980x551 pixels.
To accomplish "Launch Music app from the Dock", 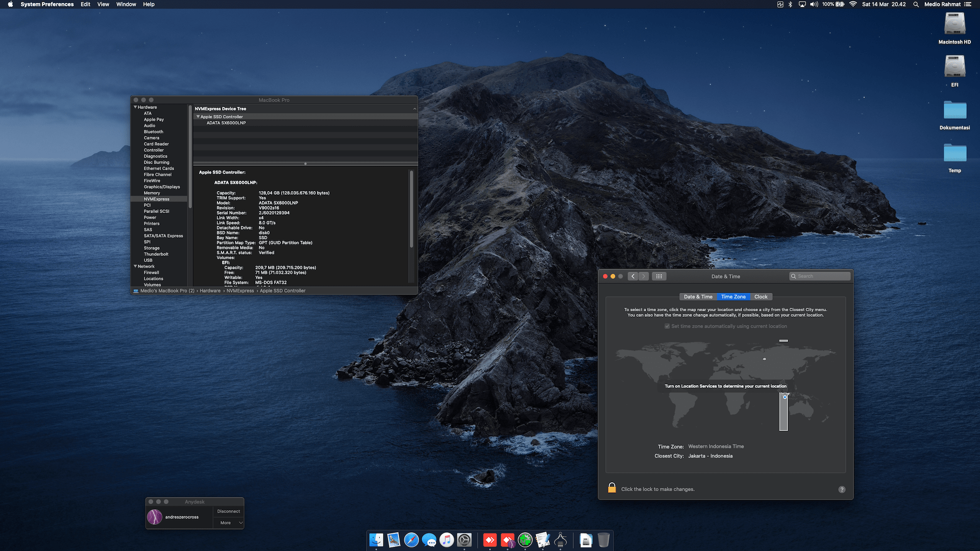I will [447, 540].
